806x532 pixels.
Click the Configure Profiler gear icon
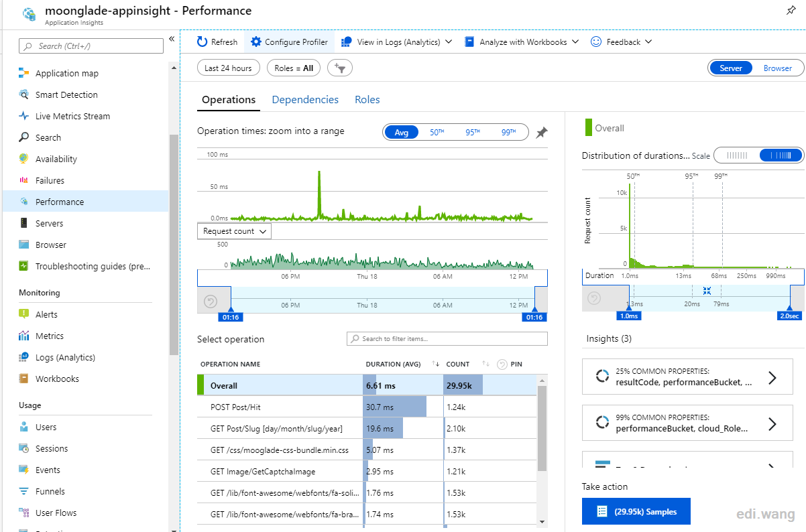(x=256, y=42)
